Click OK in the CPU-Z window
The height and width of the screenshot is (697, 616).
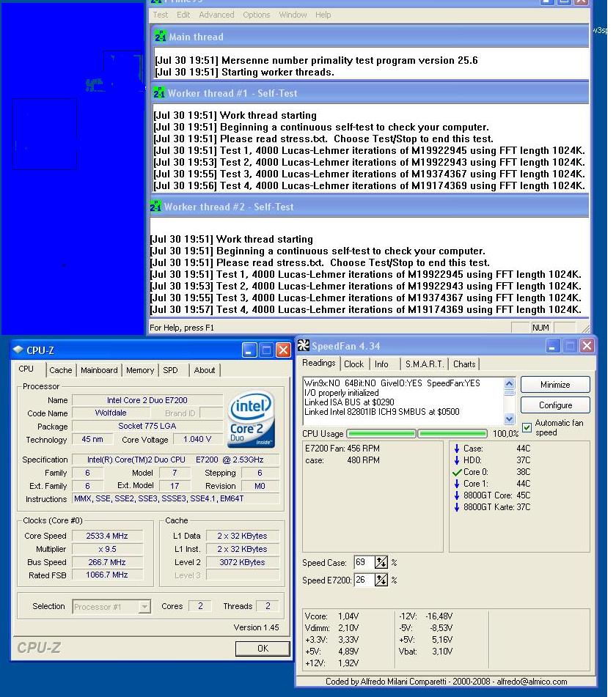(263, 648)
